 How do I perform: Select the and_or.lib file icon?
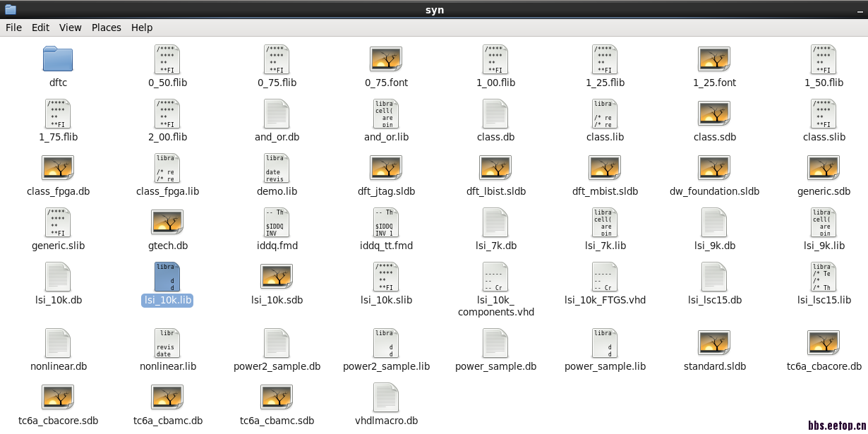(386, 114)
